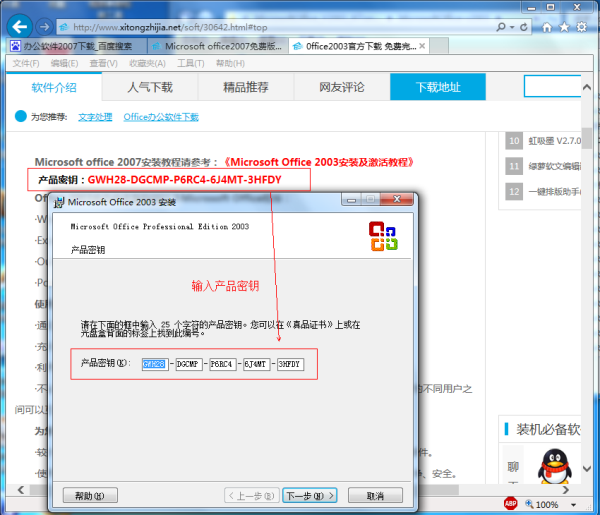Go to browser home page icon
Screen dimensions: 600x515
[547, 27]
